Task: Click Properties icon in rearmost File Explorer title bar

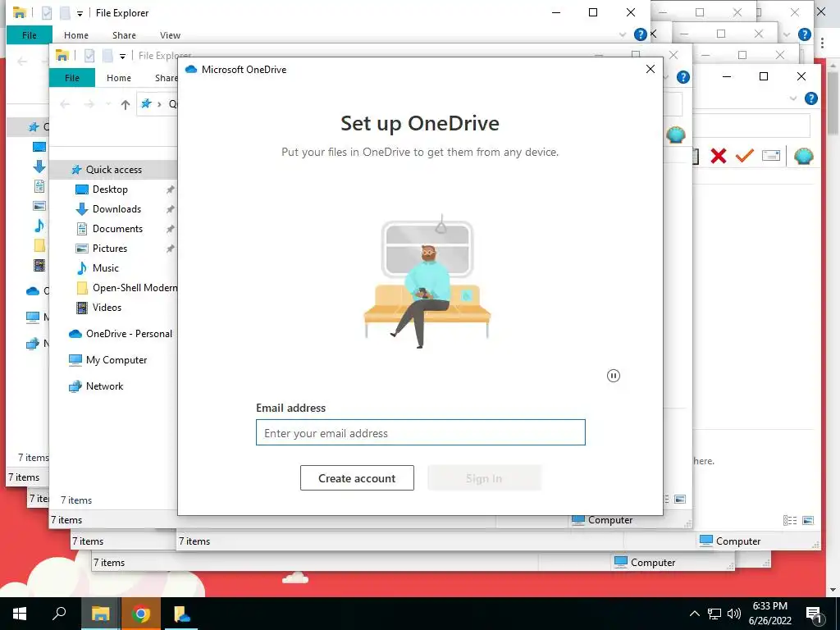Action: point(47,13)
